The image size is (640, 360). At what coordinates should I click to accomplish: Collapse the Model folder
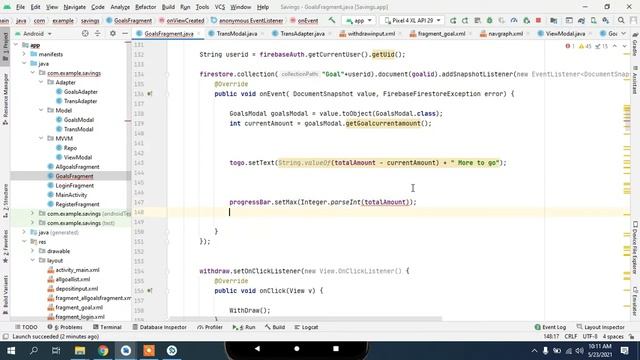(x=41, y=111)
